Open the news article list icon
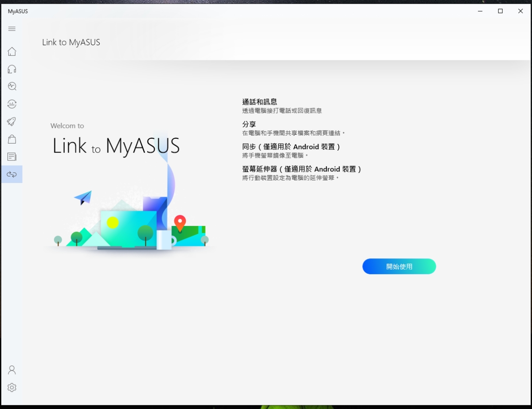532x409 pixels. (12, 157)
